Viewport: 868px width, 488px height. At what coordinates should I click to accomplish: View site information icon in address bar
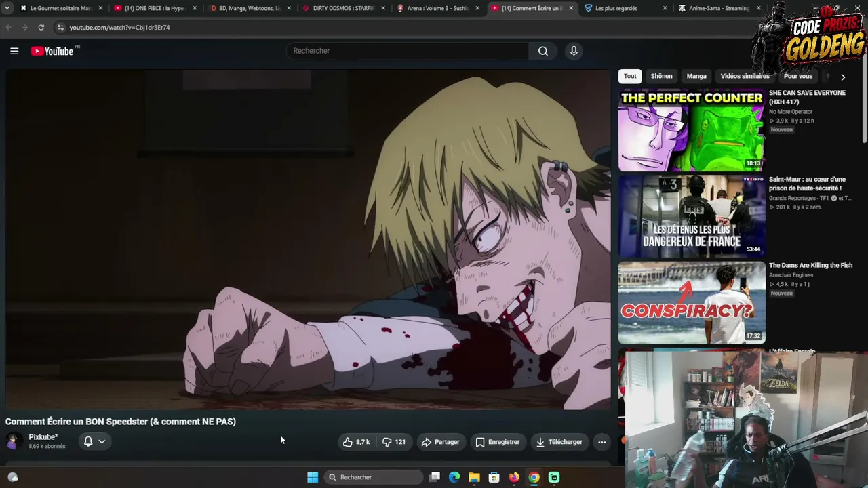point(60,28)
